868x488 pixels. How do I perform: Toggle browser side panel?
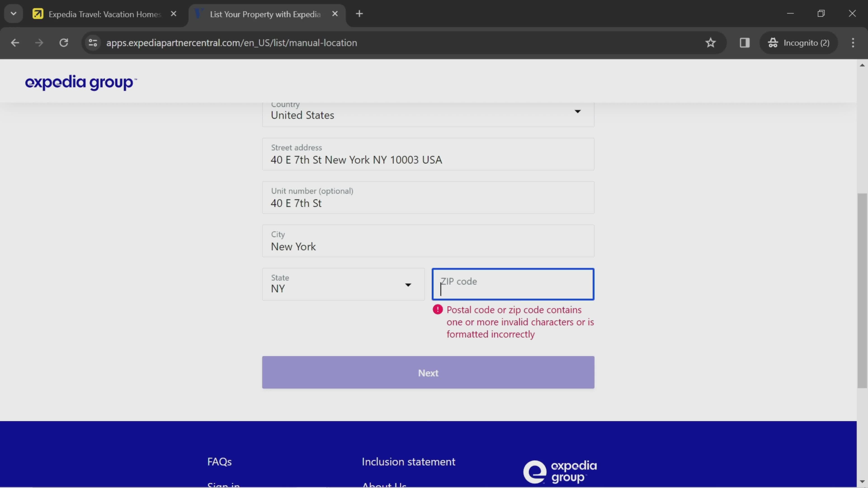pos(744,43)
